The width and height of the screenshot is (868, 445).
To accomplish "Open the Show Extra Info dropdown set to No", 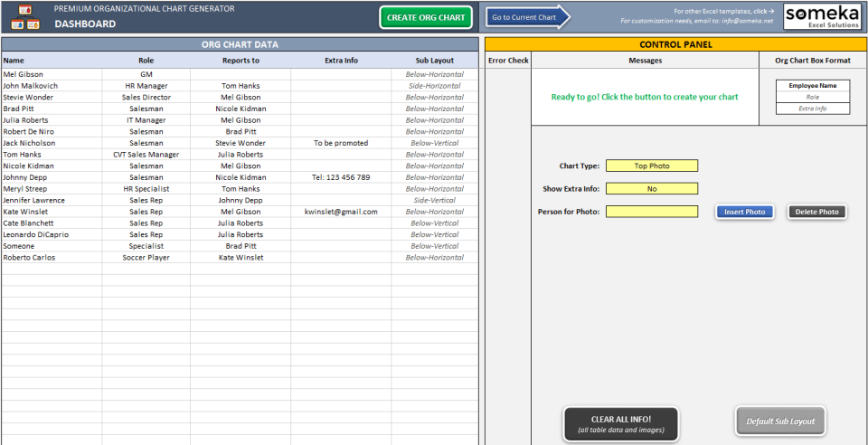I will click(x=652, y=189).
